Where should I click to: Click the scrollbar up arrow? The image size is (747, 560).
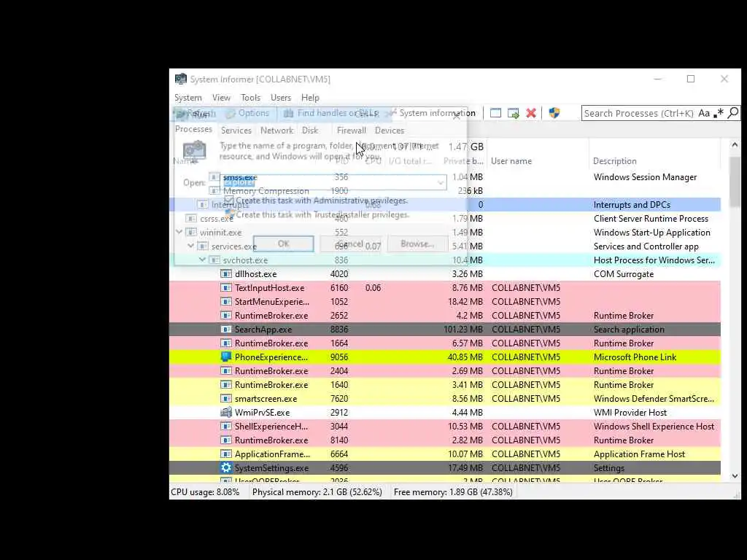click(x=734, y=145)
